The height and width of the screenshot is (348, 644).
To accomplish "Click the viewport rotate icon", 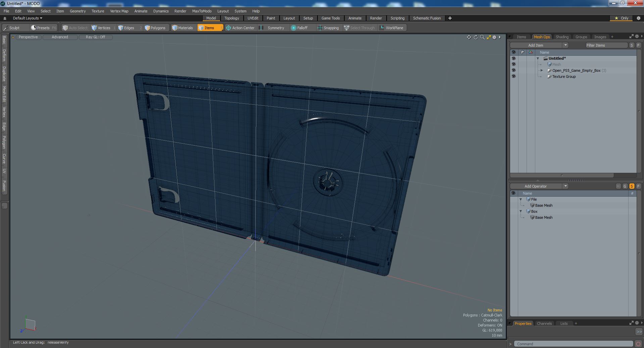I will (x=476, y=37).
